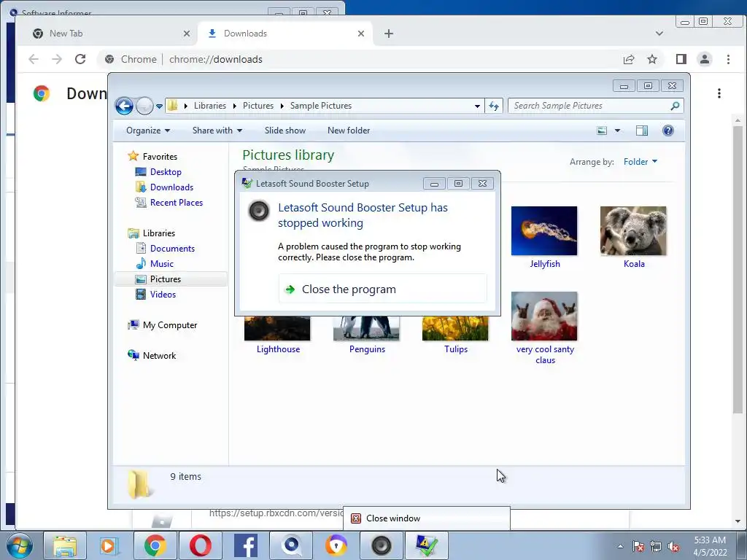The image size is (747, 560).
Task: Select the Jellyfish thumbnail
Action: [x=544, y=231]
